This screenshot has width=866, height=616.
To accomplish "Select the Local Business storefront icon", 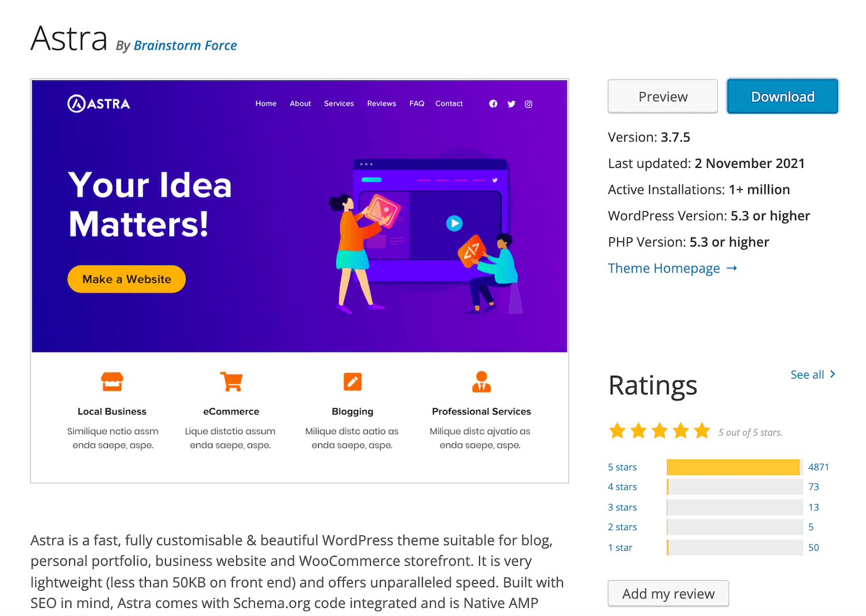I will click(112, 382).
